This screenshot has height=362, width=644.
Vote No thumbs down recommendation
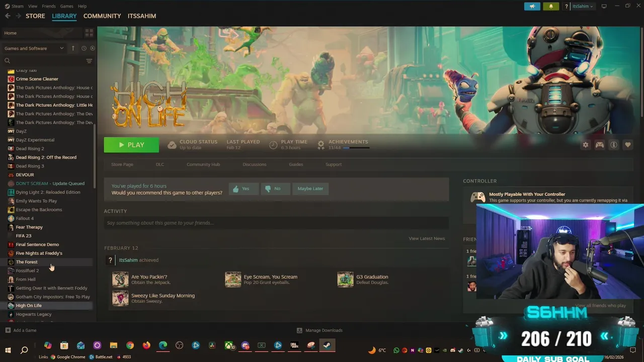(x=275, y=189)
